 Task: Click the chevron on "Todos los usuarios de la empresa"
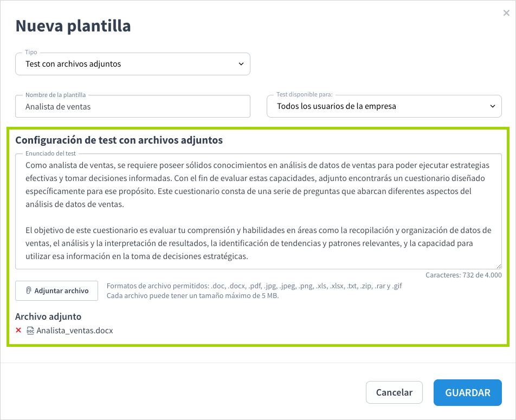coord(494,106)
